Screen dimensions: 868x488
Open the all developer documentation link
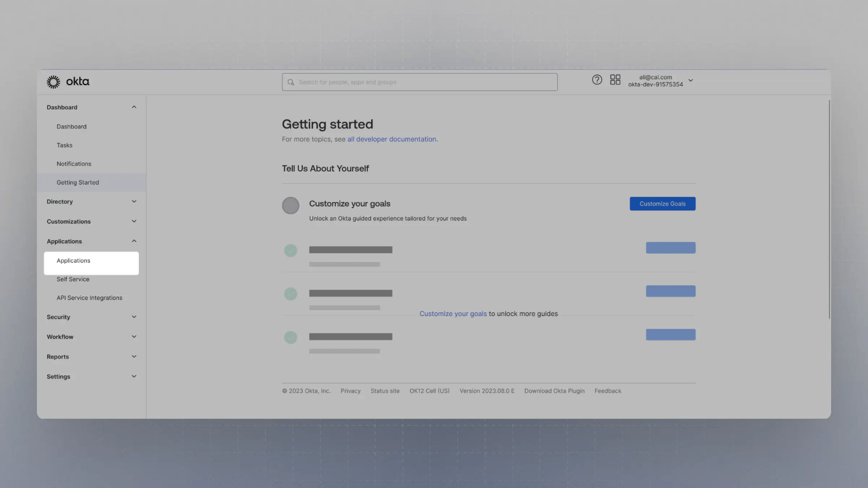(x=392, y=139)
